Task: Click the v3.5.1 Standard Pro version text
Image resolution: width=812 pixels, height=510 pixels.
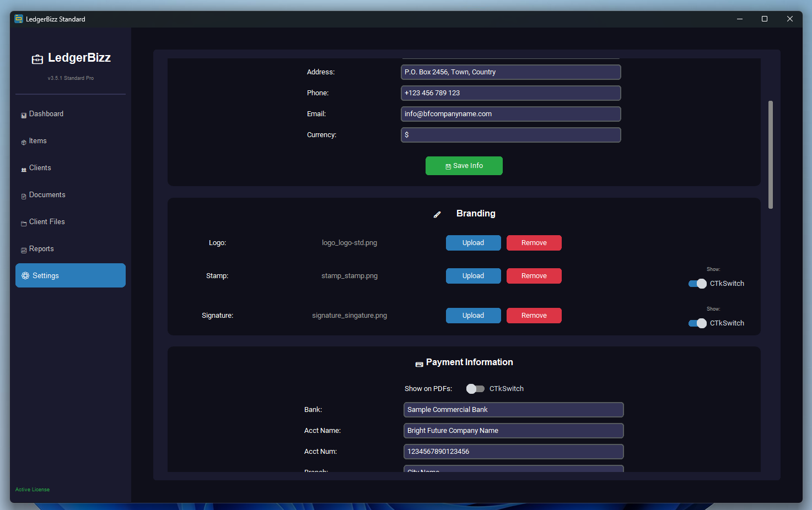Action: tap(71, 78)
